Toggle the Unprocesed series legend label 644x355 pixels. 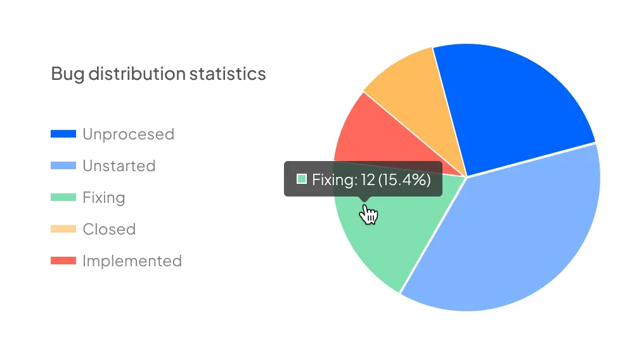(128, 134)
